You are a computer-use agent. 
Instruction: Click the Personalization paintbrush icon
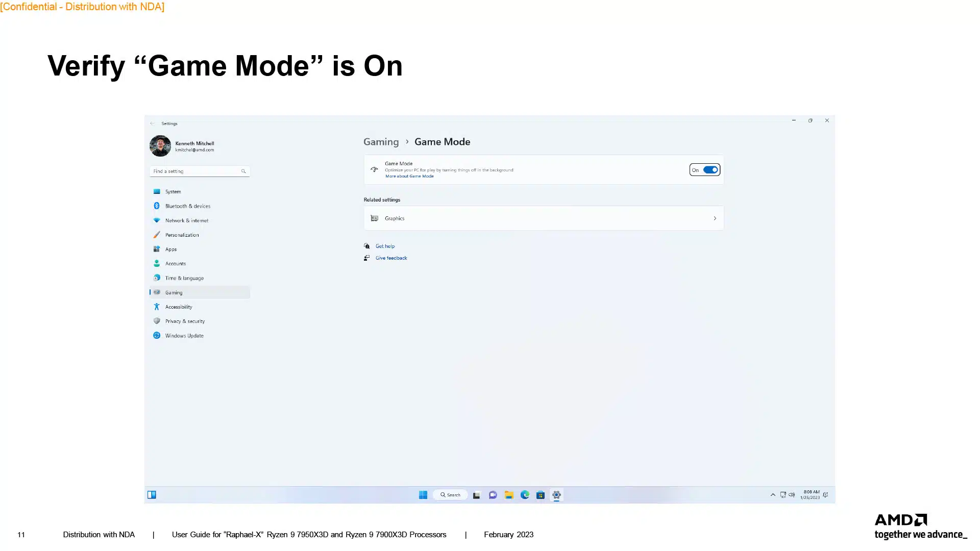157,235
